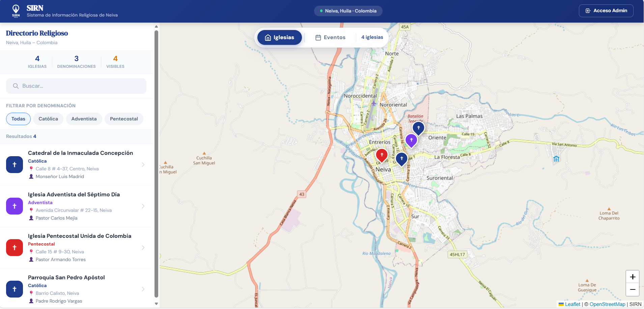Click the Buscar search field
Image resolution: width=644 pixels, height=309 pixels.
pos(76,86)
